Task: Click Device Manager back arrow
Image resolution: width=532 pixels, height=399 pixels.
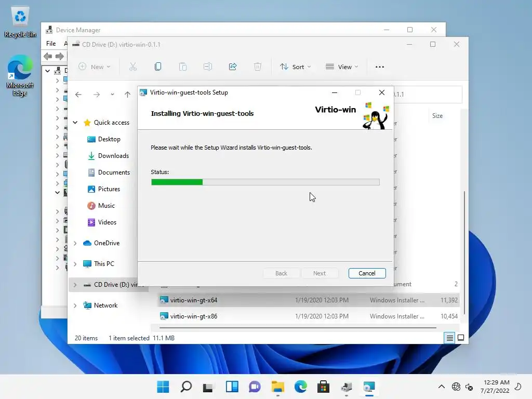Action: 48,56
